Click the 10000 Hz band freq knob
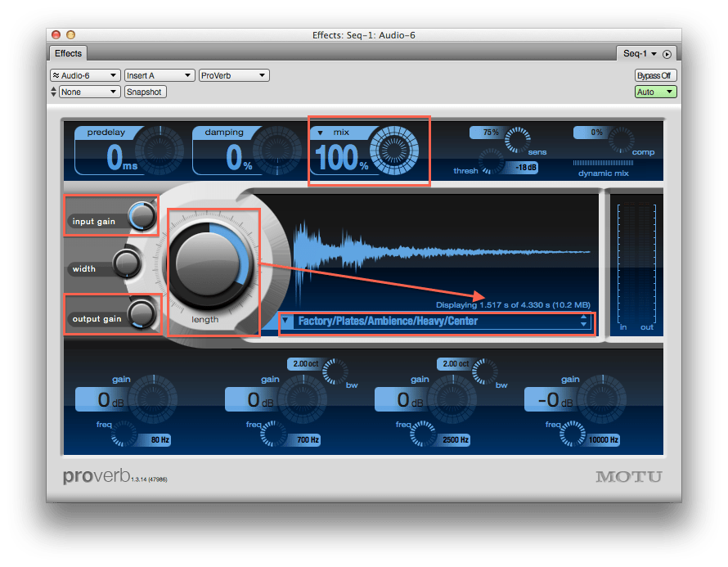 point(573,434)
